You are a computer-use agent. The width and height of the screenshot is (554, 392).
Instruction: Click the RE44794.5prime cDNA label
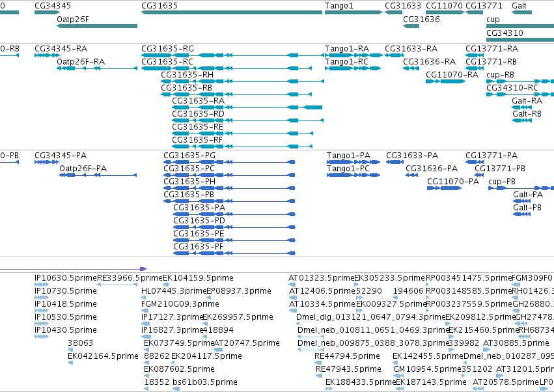pos(348,356)
